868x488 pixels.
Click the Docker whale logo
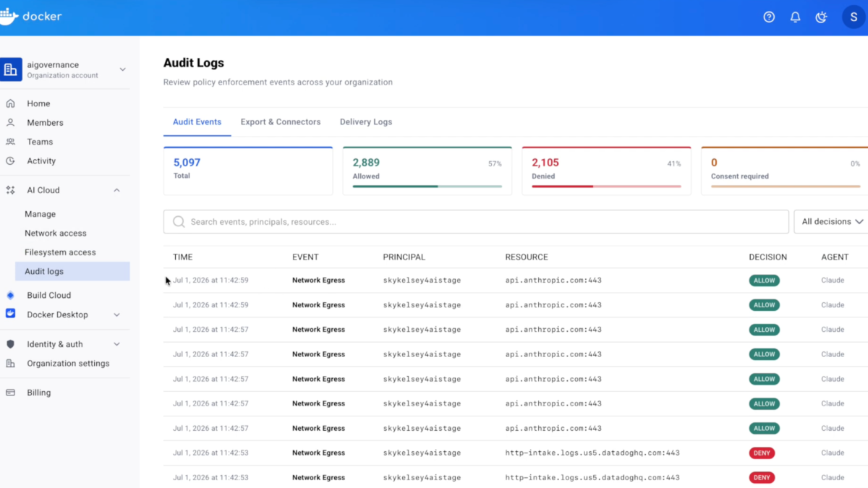point(9,16)
